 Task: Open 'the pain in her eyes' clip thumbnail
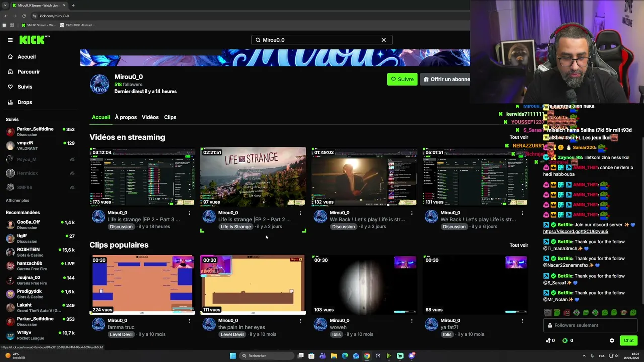253,285
